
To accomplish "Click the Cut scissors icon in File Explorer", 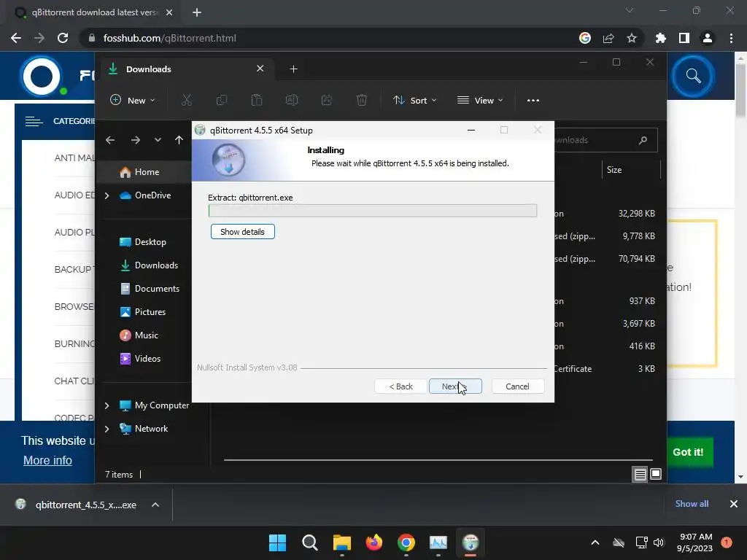I will tap(186, 100).
